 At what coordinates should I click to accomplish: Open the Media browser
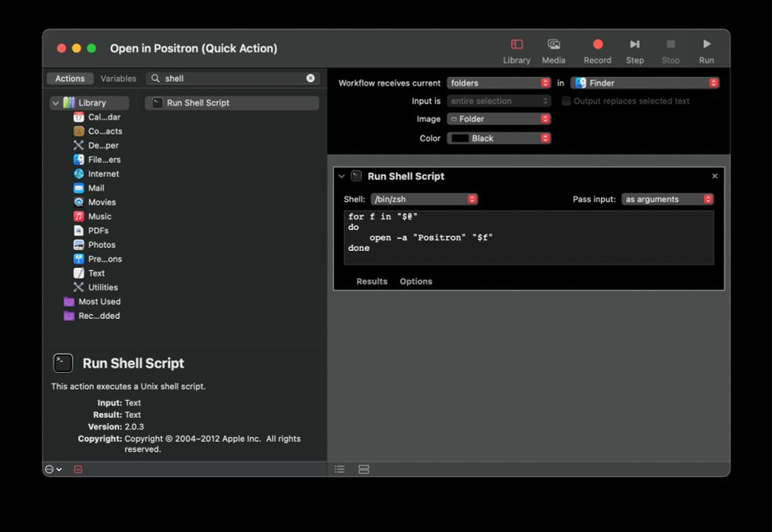pos(554,51)
